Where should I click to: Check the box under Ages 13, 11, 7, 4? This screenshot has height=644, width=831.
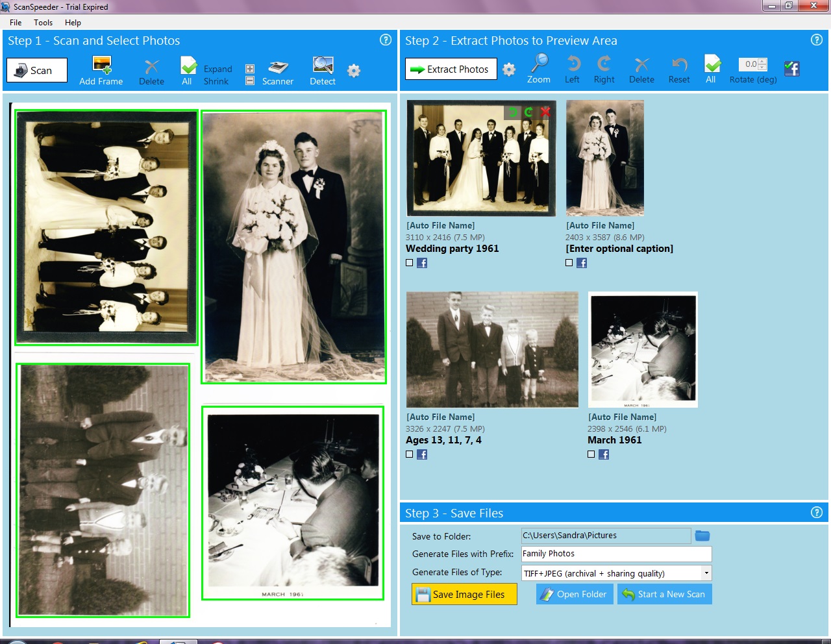point(410,454)
